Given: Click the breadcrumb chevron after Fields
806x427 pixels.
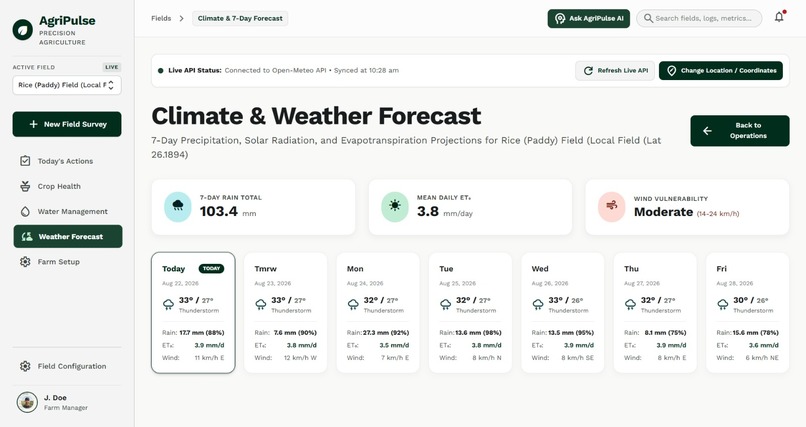Looking at the screenshot, I should [x=181, y=18].
